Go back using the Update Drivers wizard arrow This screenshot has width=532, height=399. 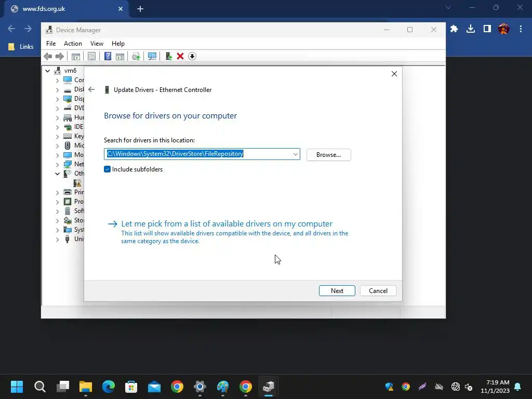tap(91, 89)
